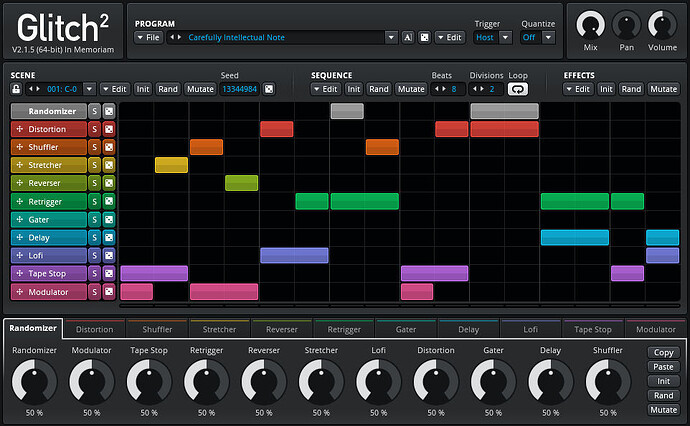690x426 pixels.
Task: Click the Scene Mutate button
Action: coord(200,89)
